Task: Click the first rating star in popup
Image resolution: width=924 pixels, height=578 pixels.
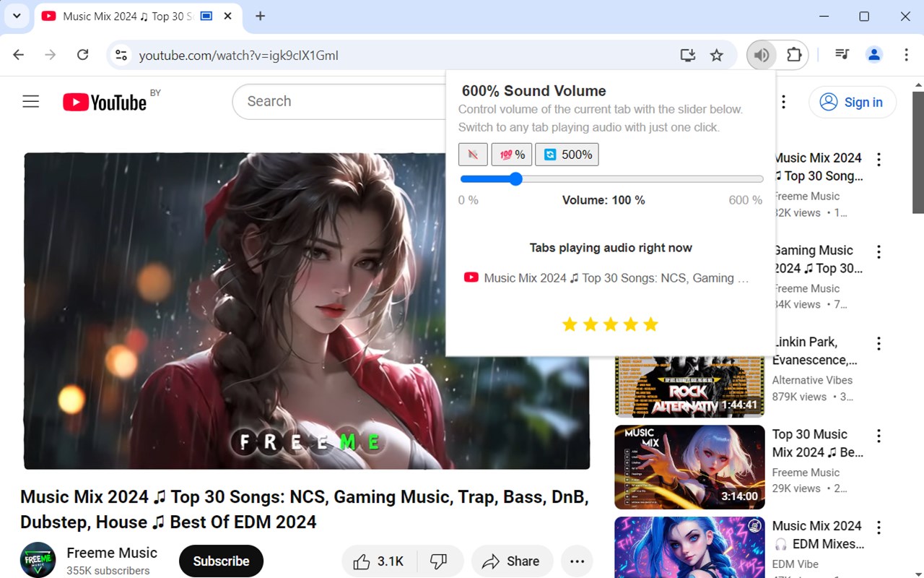Action: 570,324
